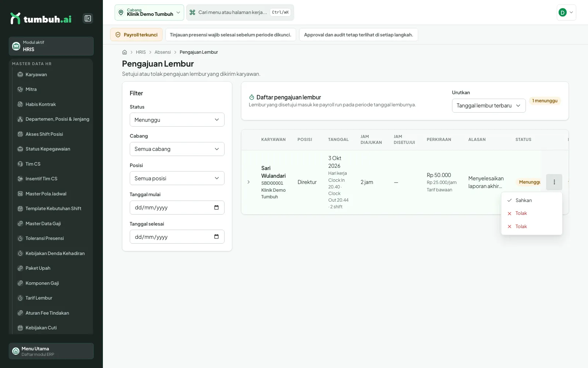
Task: Collapse the sidebar with the panel icon
Action: tap(88, 18)
